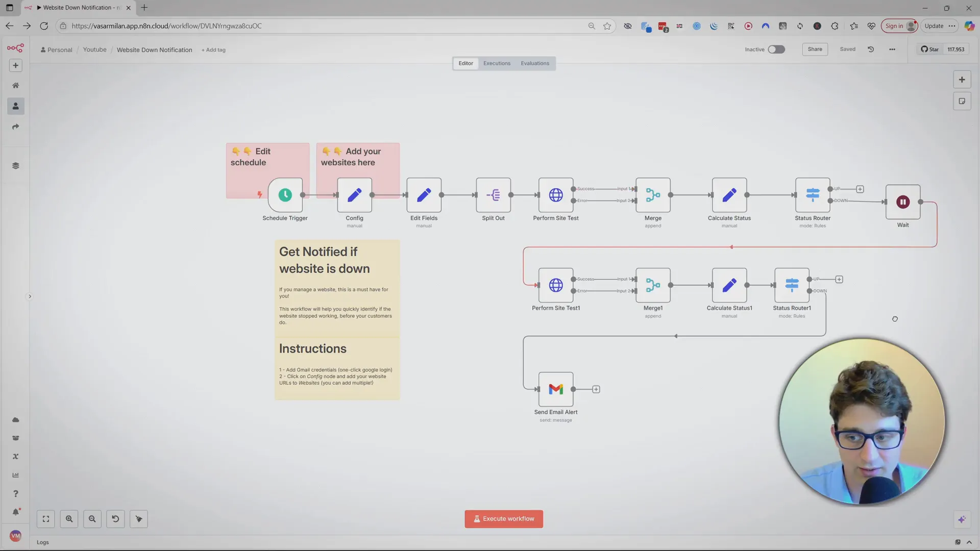
Task: Add a node with the canvas plus button
Action: tap(962, 80)
